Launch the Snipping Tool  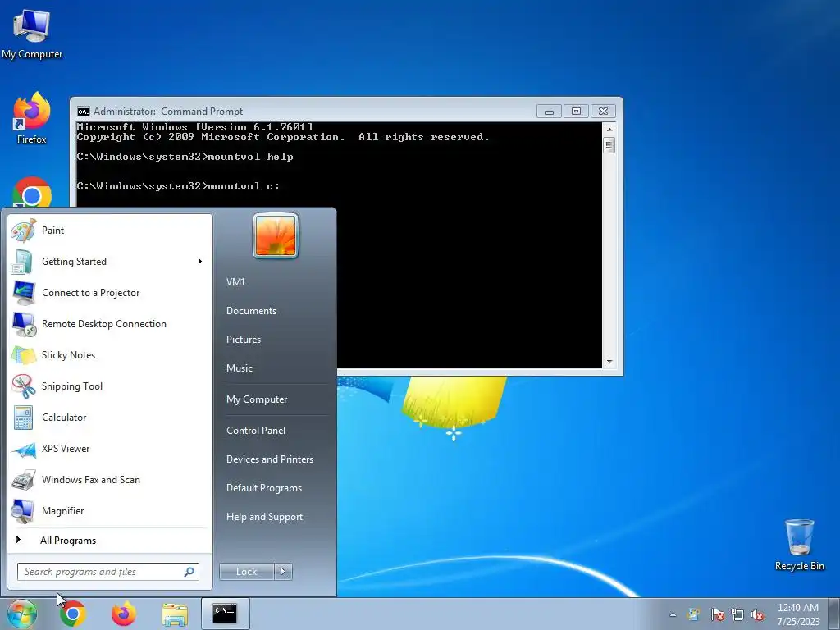point(110,386)
